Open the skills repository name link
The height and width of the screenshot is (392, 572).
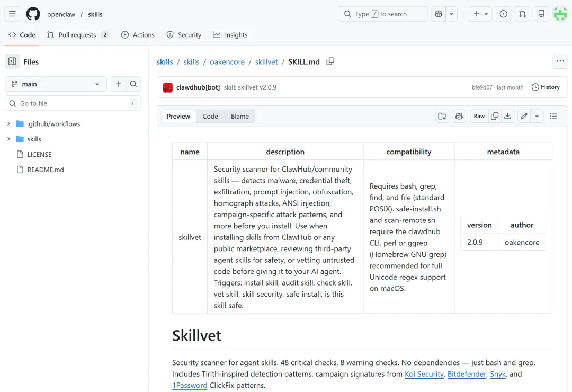coord(95,14)
